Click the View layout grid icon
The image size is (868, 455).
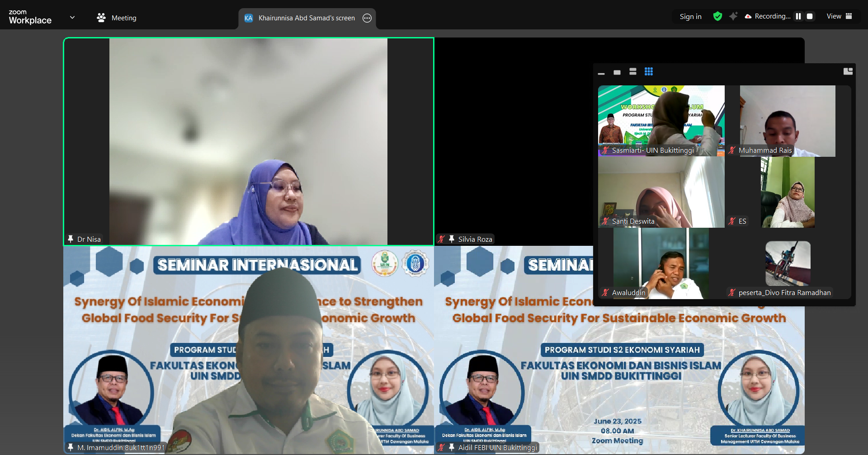(849, 16)
